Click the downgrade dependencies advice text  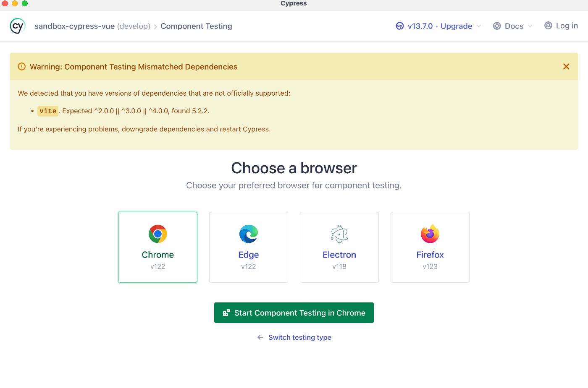point(144,129)
